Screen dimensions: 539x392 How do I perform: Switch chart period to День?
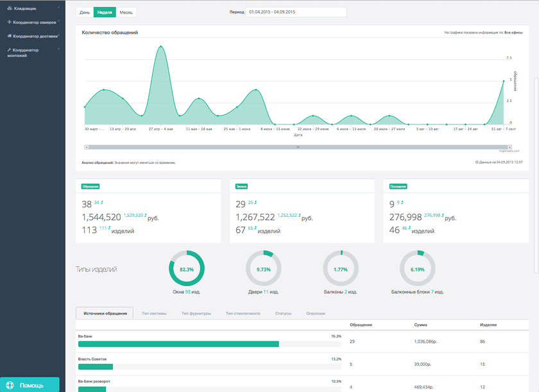85,12
